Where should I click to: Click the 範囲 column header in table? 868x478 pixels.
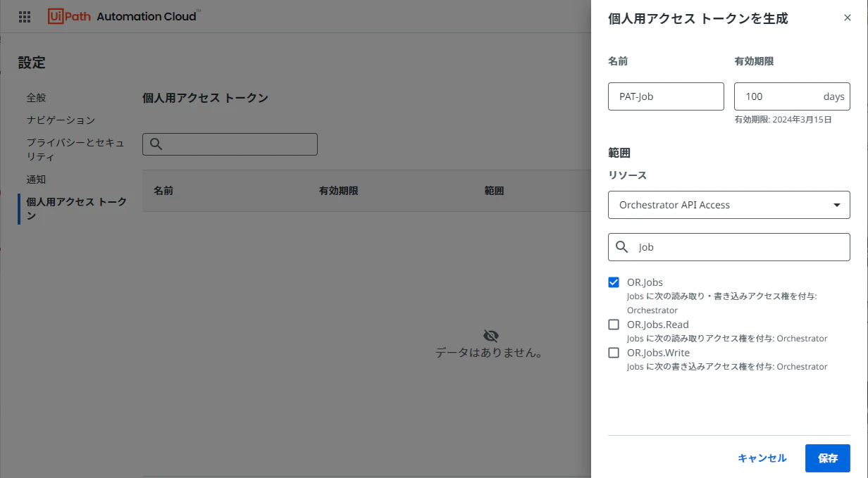click(494, 191)
